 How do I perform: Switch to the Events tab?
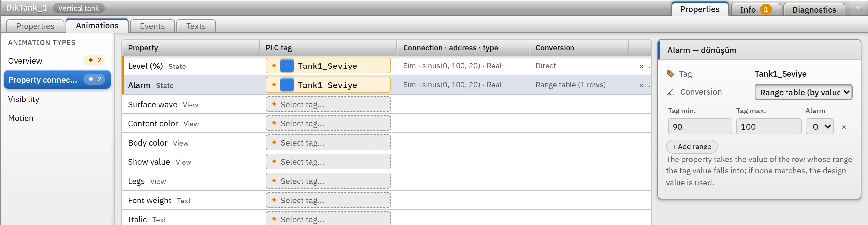pos(152,26)
